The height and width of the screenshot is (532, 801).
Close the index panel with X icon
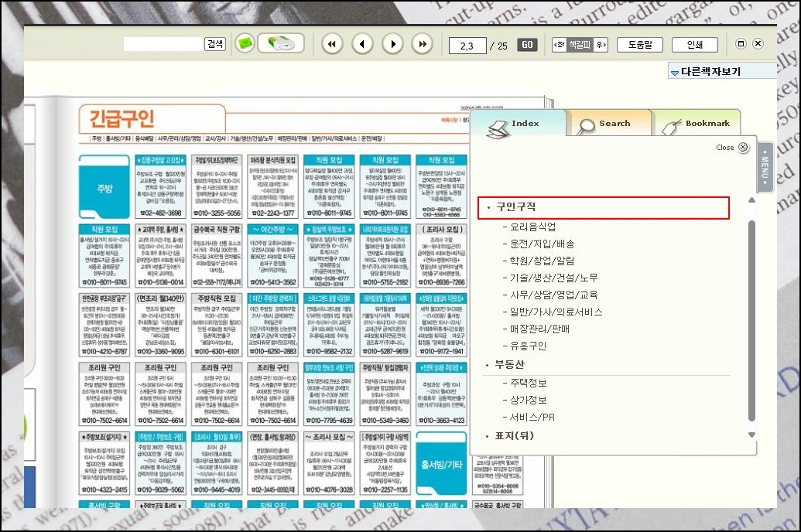pyautogui.click(x=743, y=147)
